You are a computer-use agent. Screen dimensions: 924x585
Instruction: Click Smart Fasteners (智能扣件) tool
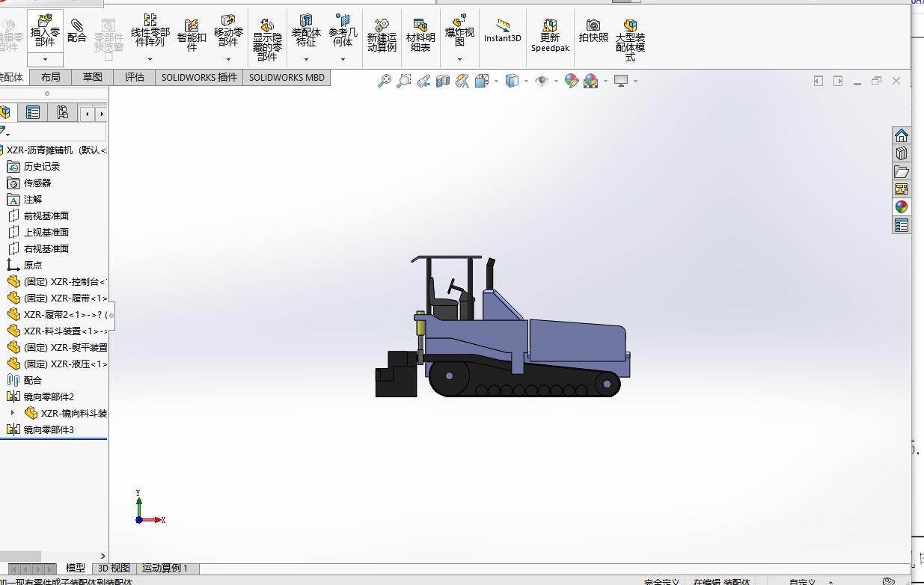coord(192,34)
